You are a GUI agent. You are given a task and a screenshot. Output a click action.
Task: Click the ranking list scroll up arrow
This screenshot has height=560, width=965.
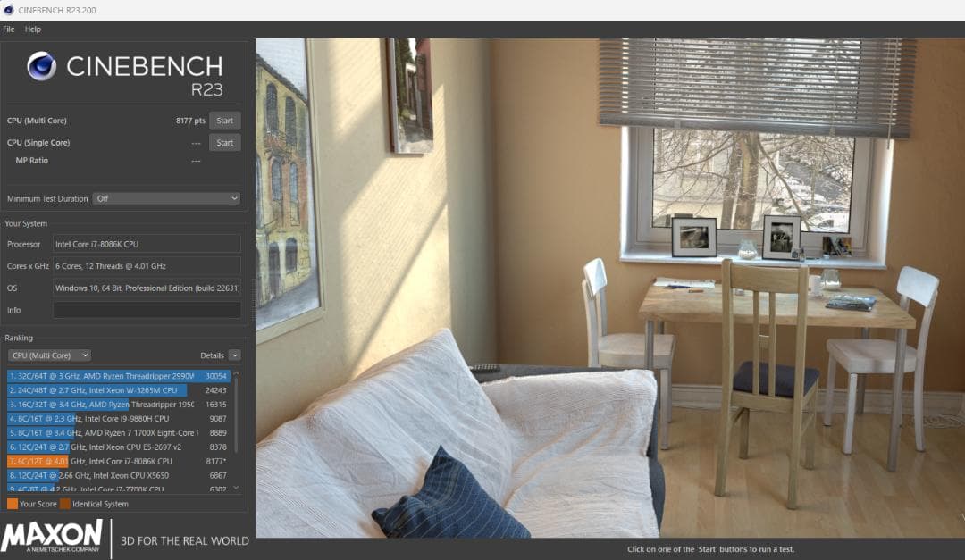click(x=236, y=375)
